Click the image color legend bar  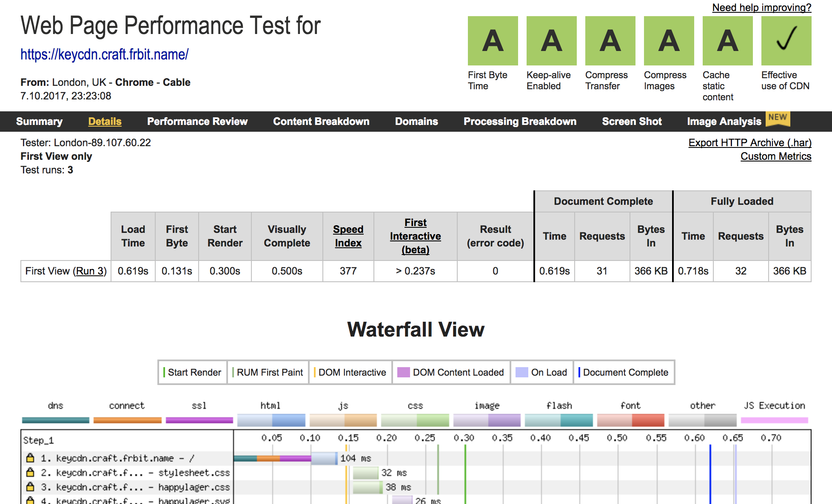487,420
